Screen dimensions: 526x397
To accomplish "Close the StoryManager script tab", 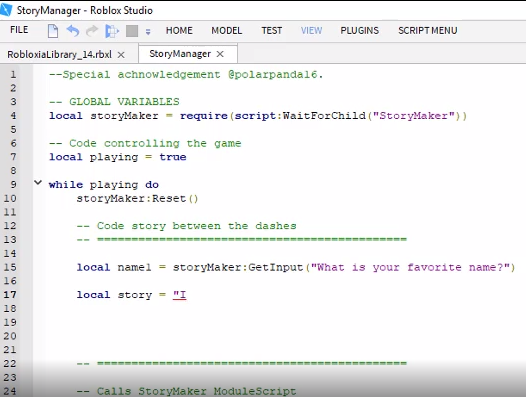I will point(220,54).
